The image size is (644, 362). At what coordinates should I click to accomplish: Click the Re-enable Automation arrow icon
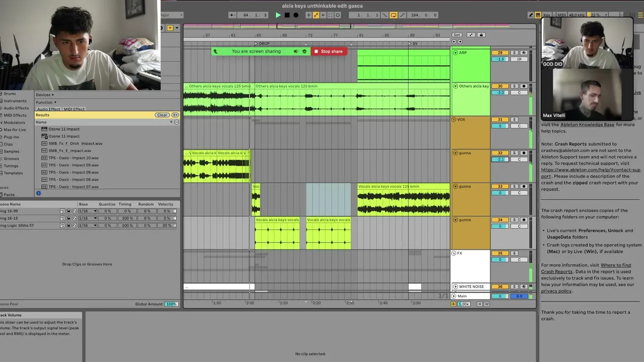point(323,15)
